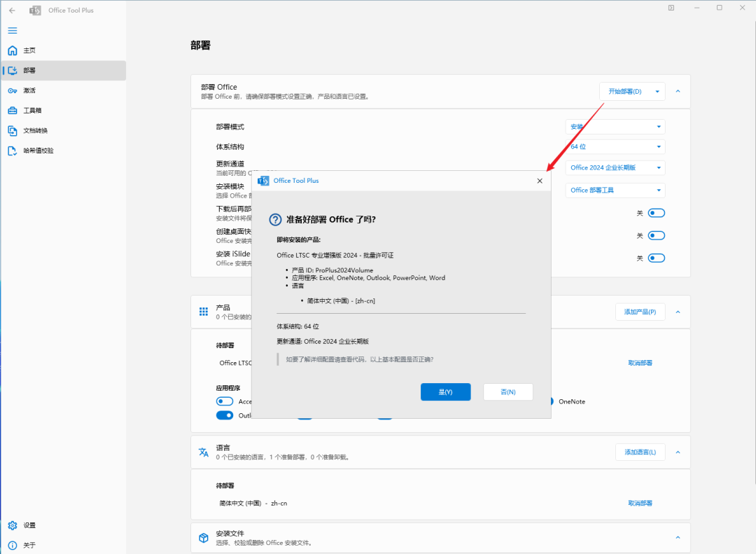Open the 工具箱 toolbox page
The image size is (756, 554).
point(31,111)
